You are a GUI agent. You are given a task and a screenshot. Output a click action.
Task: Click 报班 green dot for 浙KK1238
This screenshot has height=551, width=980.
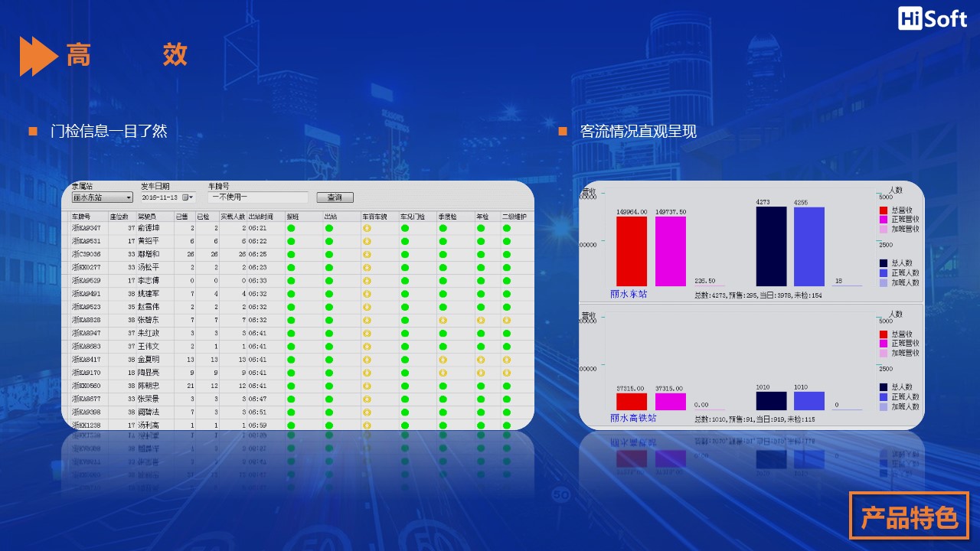[291, 425]
